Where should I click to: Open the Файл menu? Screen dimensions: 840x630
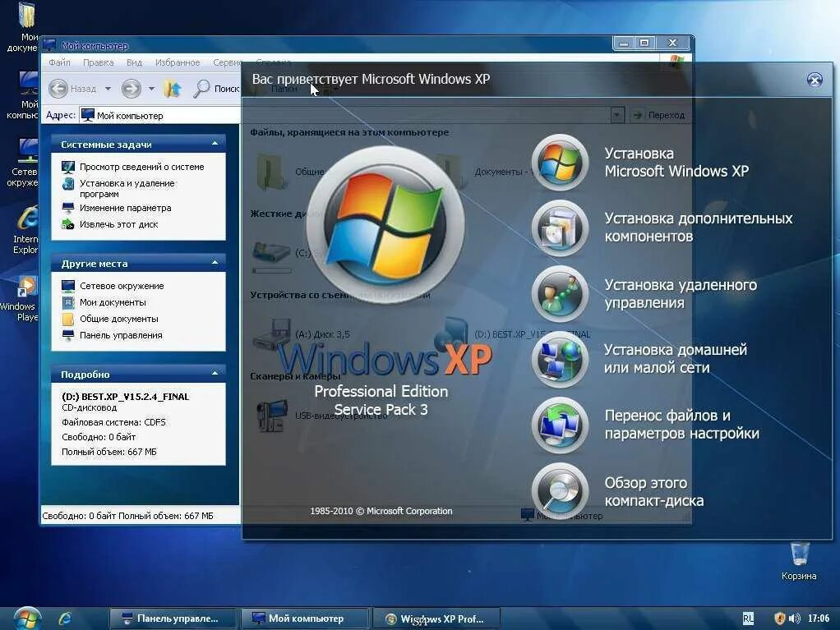coord(59,62)
